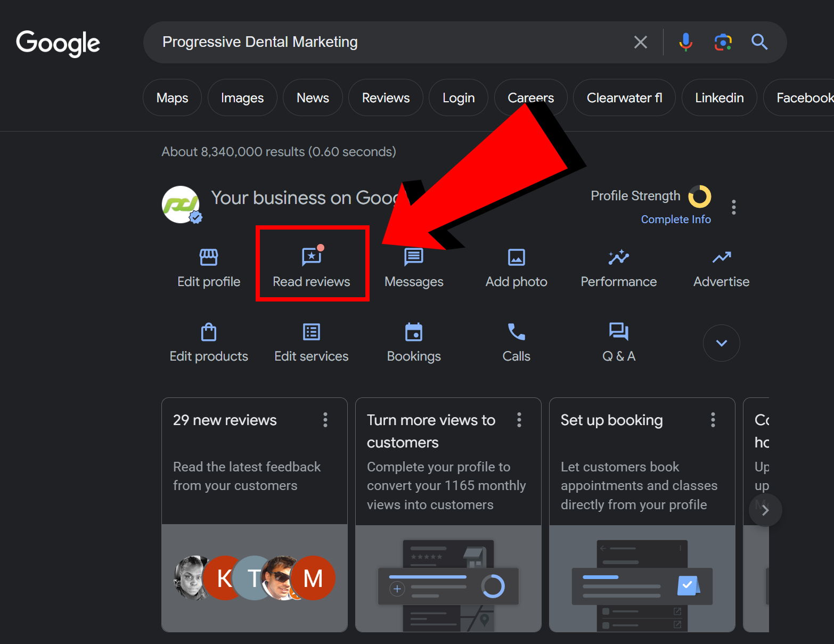The height and width of the screenshot is (644, 834).
Task: Open the Profile Strength progress ring
Action: click(700, 196)
